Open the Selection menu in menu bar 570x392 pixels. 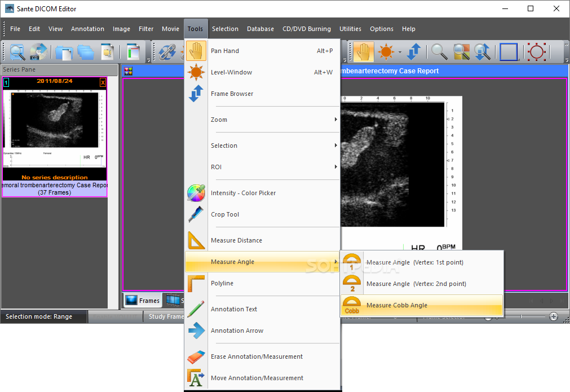(x=226, y=29)
